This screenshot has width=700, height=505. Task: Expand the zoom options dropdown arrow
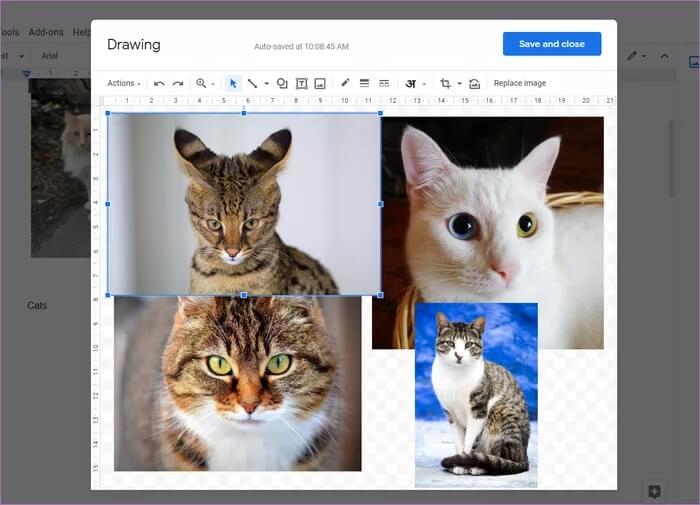[x=213, y=84]
